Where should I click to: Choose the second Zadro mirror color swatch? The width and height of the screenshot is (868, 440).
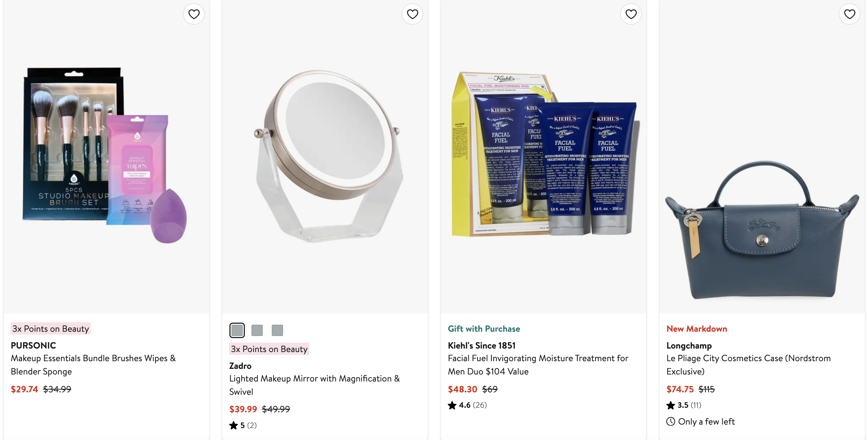257,330
